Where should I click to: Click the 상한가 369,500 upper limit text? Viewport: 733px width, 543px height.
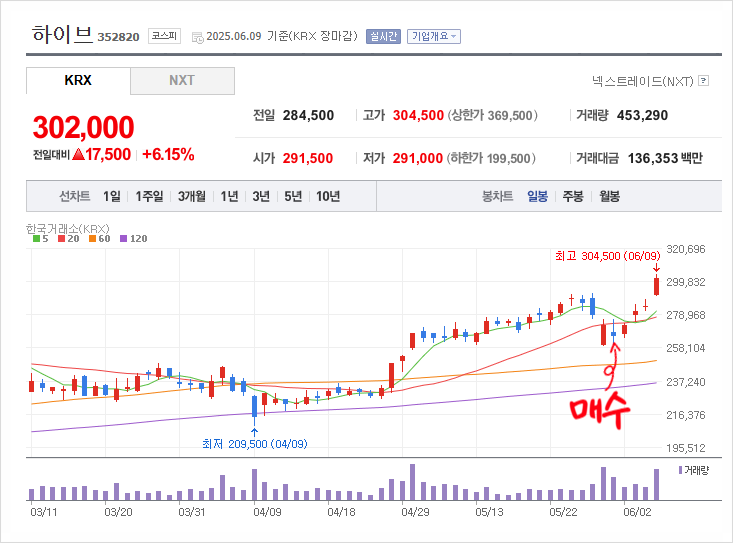click(493, 115)
